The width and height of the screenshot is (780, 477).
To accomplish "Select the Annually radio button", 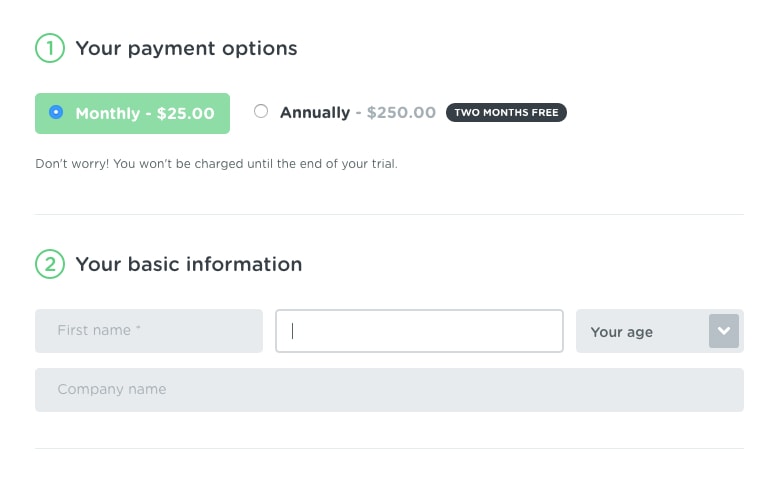I will pyautogui.click(x=261, y=112).
